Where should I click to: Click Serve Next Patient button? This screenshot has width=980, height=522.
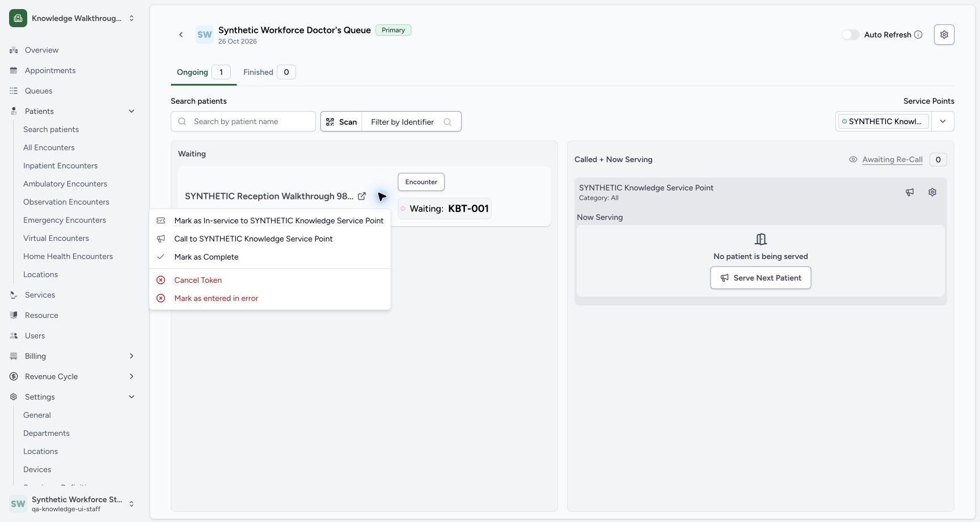(x=761, y=278)
